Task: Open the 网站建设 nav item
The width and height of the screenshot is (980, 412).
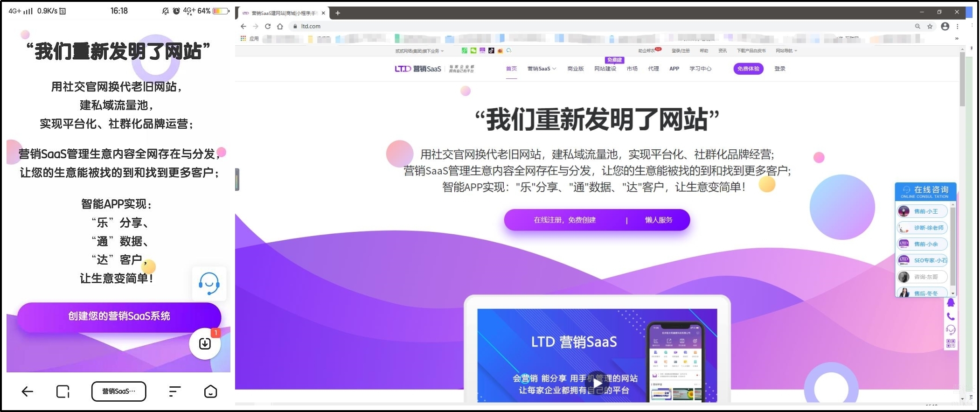Action: tap(605, 69)
